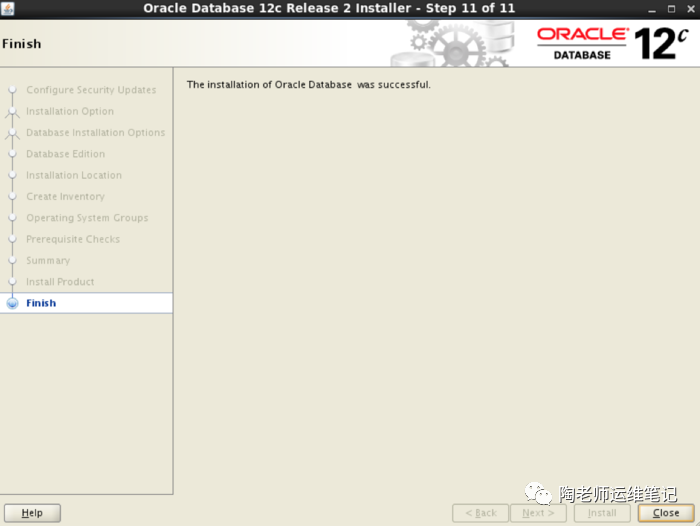Select the Create Inventory step
Image resolution: width=700 pixels, height=526 pixels.
[65, 196]
